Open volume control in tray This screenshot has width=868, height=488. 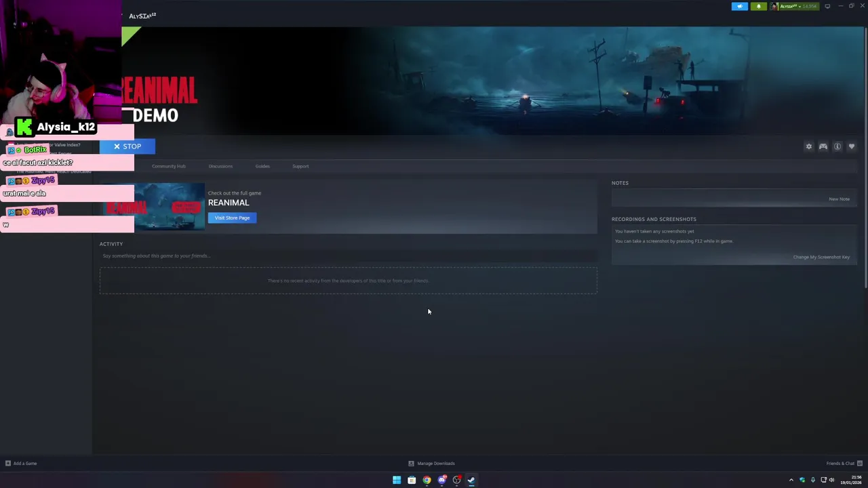pos(832,480)
